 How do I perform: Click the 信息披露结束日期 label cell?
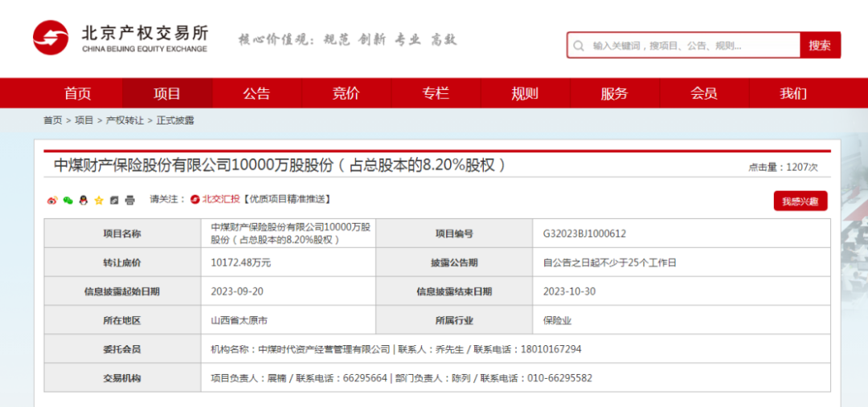(x=454, y=291)
